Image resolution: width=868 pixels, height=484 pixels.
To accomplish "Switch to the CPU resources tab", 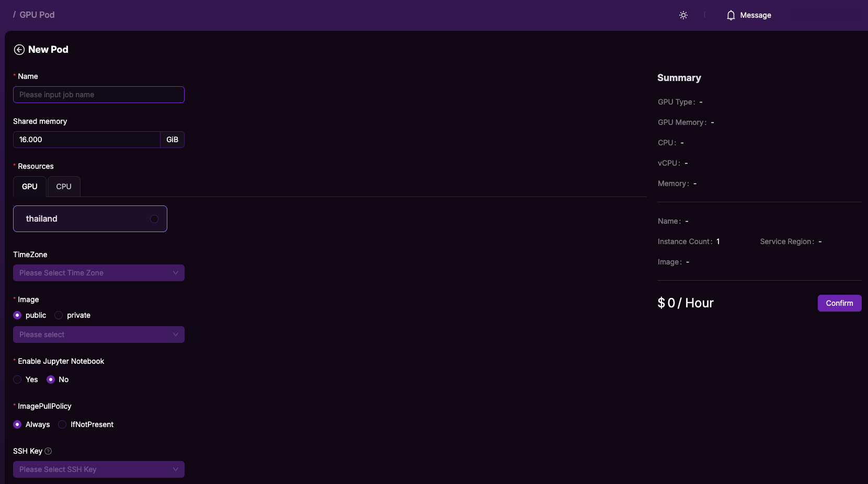I will coord(64,187).
